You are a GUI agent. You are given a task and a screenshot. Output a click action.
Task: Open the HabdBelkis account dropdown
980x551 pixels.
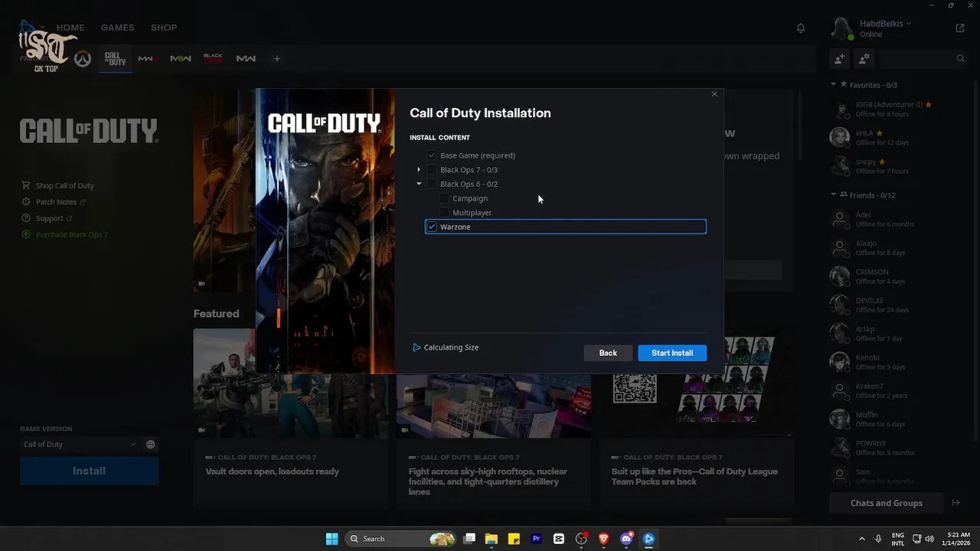point(885,24)
